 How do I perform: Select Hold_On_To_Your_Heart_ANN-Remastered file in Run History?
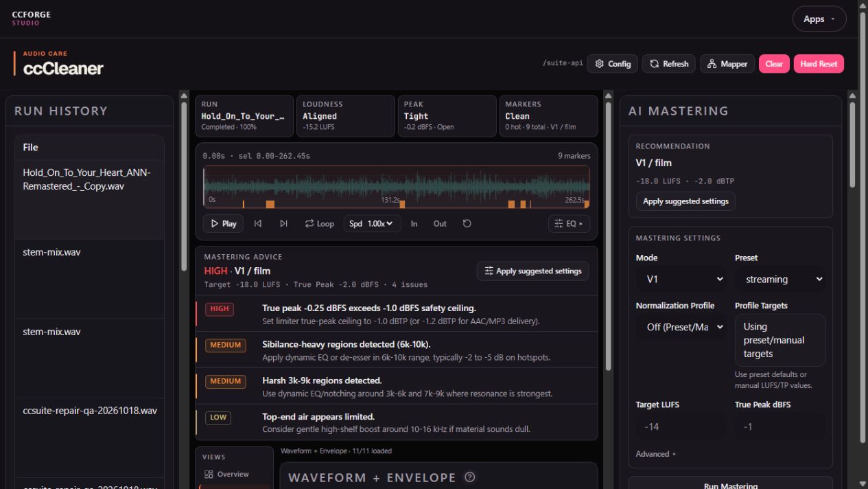click(x=89, y=199)
